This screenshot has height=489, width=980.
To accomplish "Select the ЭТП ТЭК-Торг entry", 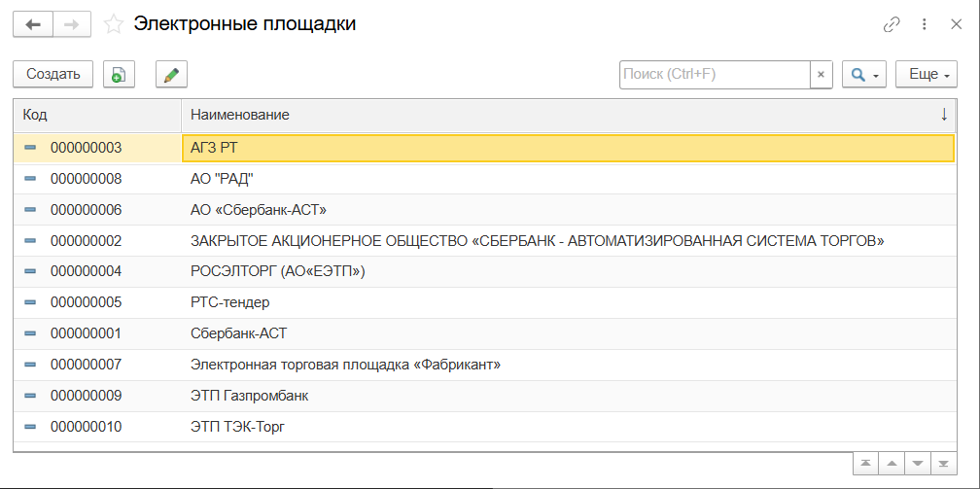I will (569, 427).
